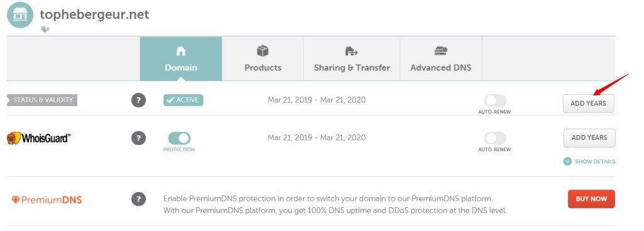The width and height of the screenshot is (644, 231).
Task: Disable the WhoisGuard Protection toggle
Action: point(179,138)
